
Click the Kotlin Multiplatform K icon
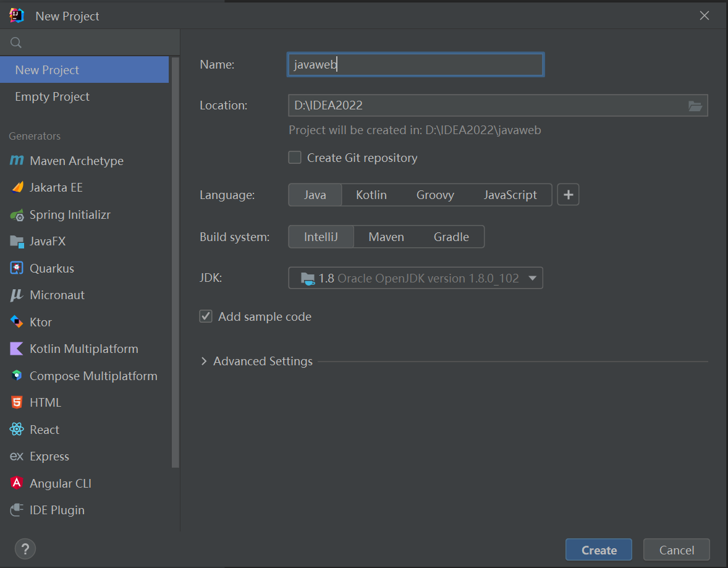click(x=17, y=349)
